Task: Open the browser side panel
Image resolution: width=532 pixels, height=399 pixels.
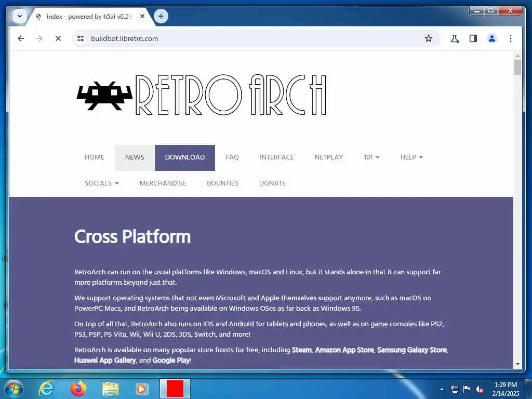Action: (x=473, y=38)
